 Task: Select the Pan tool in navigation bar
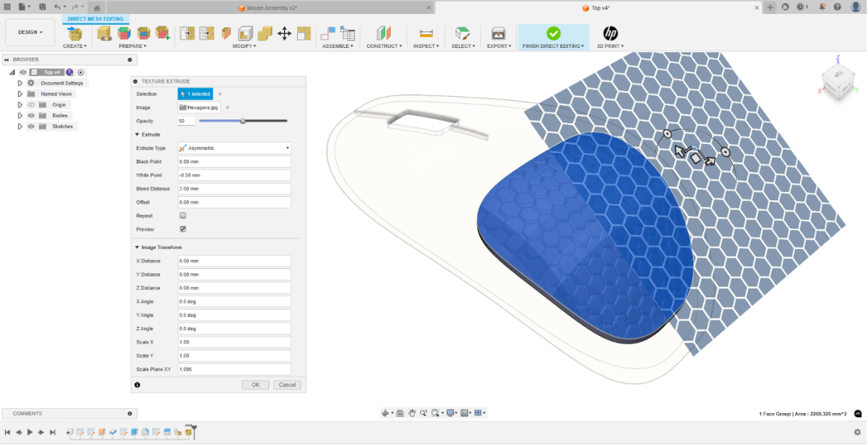pyautogui.click(x=412, y=412)
